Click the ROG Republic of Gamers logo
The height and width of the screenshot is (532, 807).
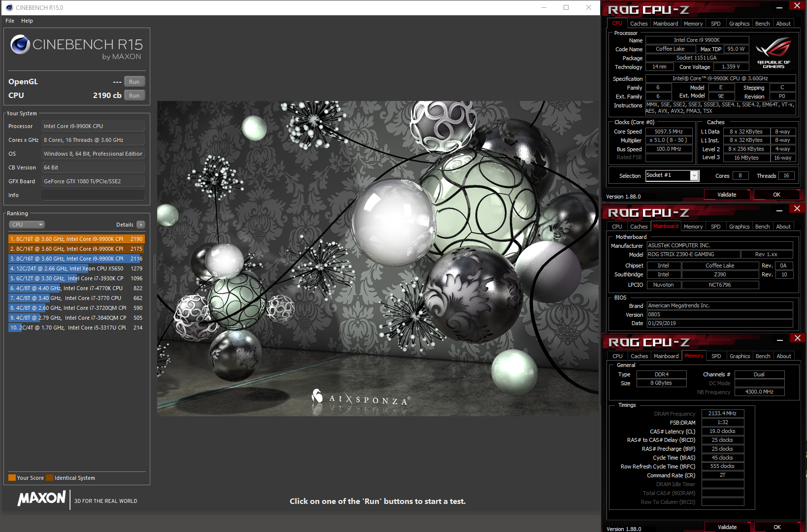pos(773,53)
